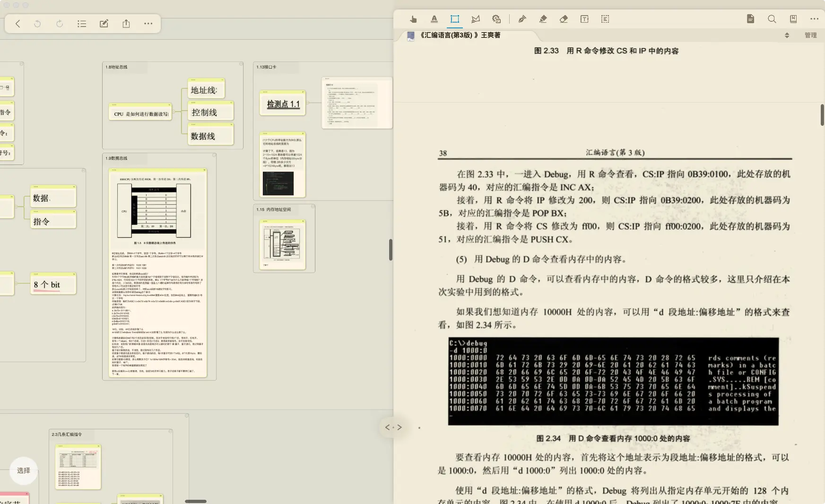Open the bookmarks icon

click(793, 19)
